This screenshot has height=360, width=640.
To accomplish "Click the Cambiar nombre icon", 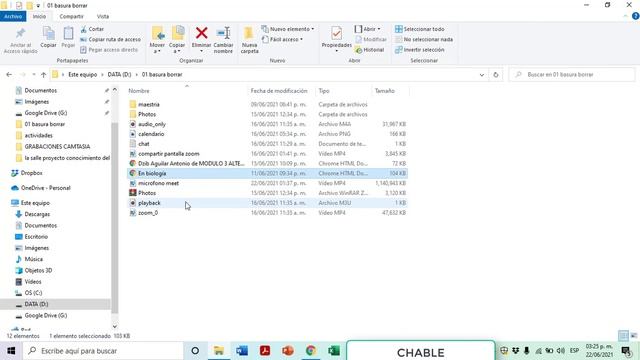I will click(224, 33).
